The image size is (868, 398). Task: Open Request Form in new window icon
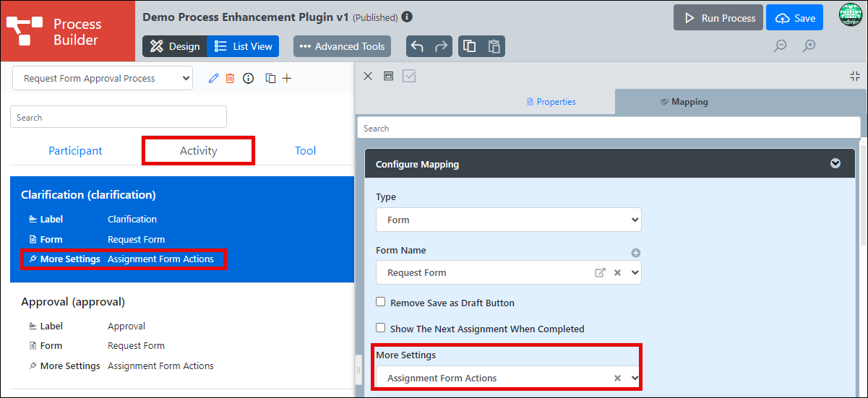(600, 272)
